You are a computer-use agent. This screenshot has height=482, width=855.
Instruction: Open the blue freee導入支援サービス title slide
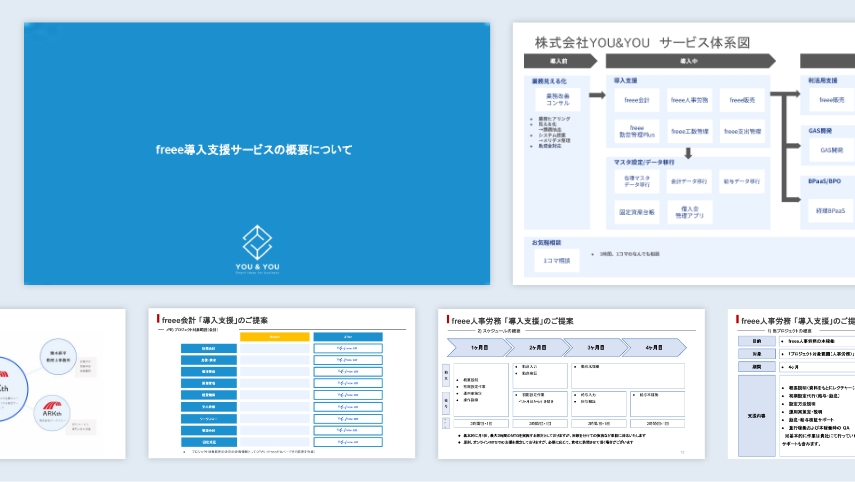click(x=257, y=153)
